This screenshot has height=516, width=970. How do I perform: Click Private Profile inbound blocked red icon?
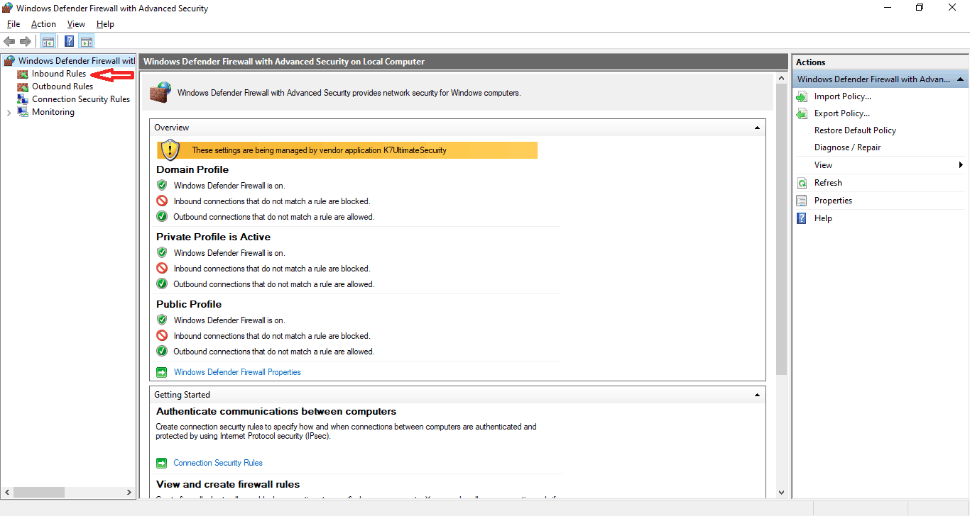(x=162, y=268)
